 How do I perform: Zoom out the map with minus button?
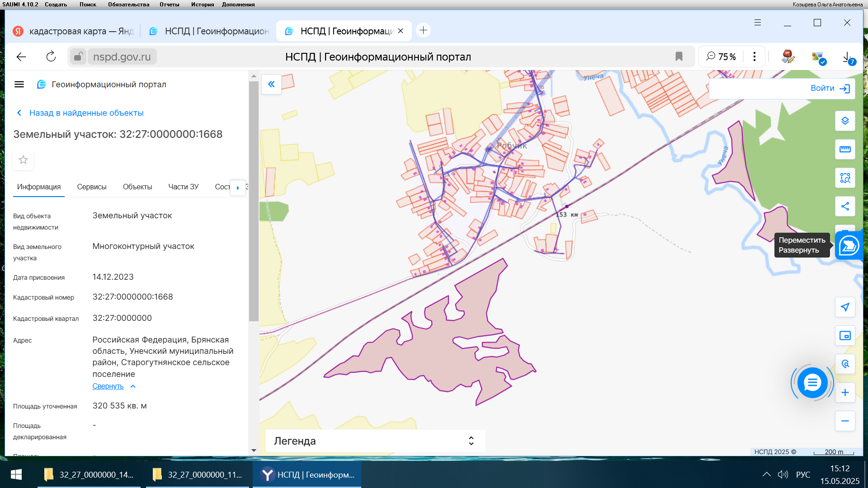coord(845,421)
